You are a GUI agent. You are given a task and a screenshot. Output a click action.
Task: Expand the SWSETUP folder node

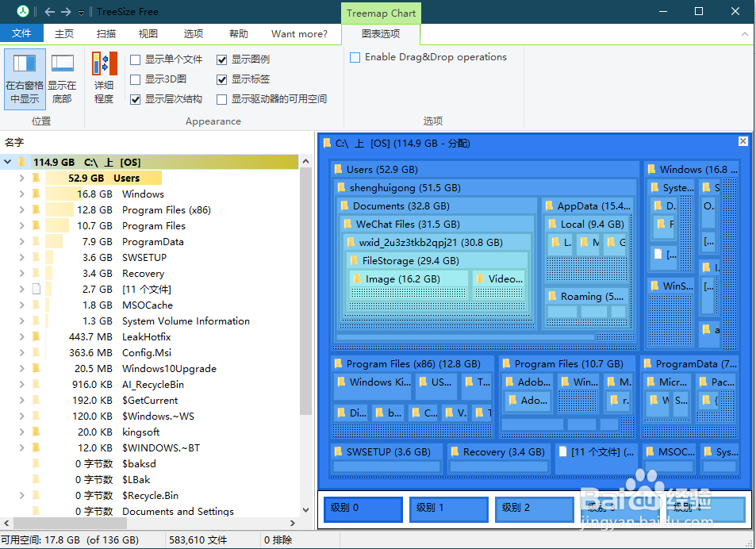point(21,257)
